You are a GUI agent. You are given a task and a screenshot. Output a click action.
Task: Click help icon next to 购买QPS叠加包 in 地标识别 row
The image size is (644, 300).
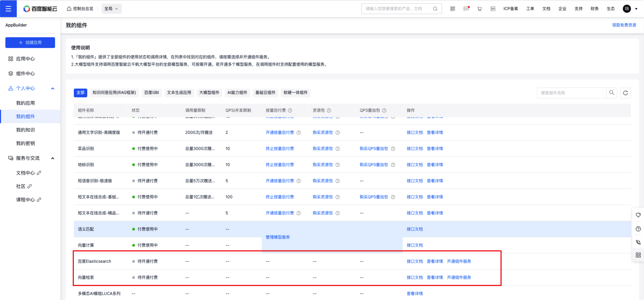pyautogui.click(x=393, y=165)
